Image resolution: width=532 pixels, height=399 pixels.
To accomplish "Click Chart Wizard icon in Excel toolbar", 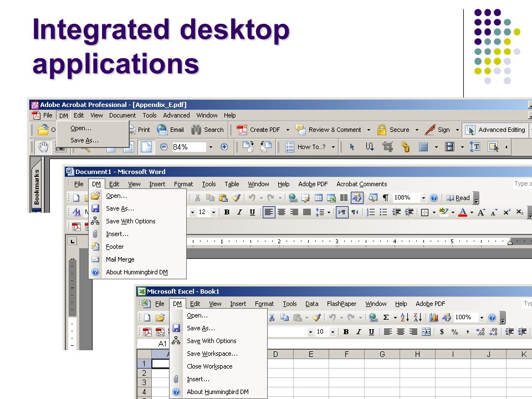I will click(x=433, y=318).
